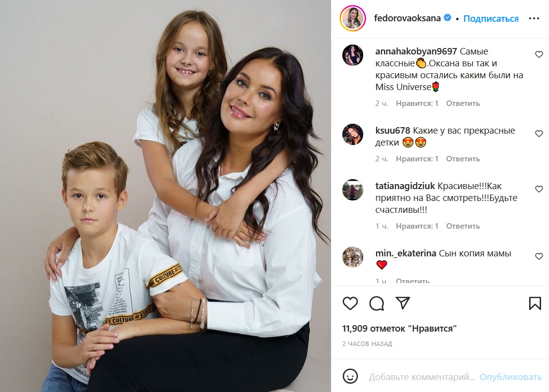Open fedorovaoksana username link

pyautogui.click(x=407, y=18)
